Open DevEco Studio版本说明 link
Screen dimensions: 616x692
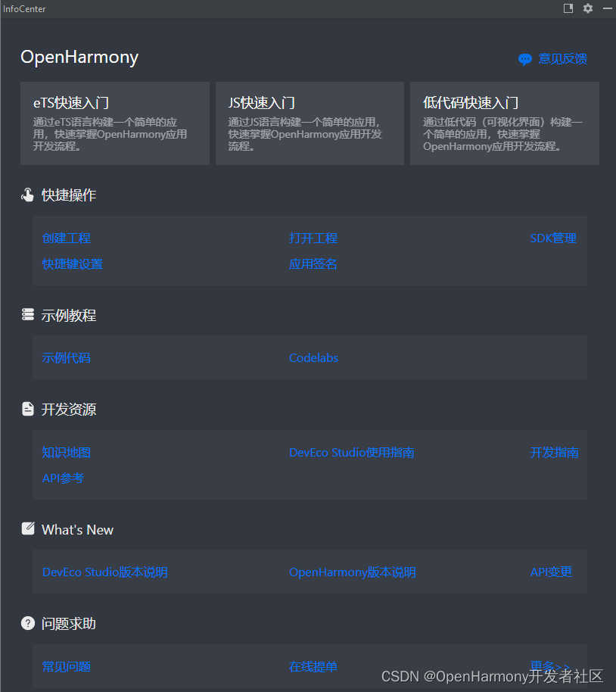click(105, 572)
